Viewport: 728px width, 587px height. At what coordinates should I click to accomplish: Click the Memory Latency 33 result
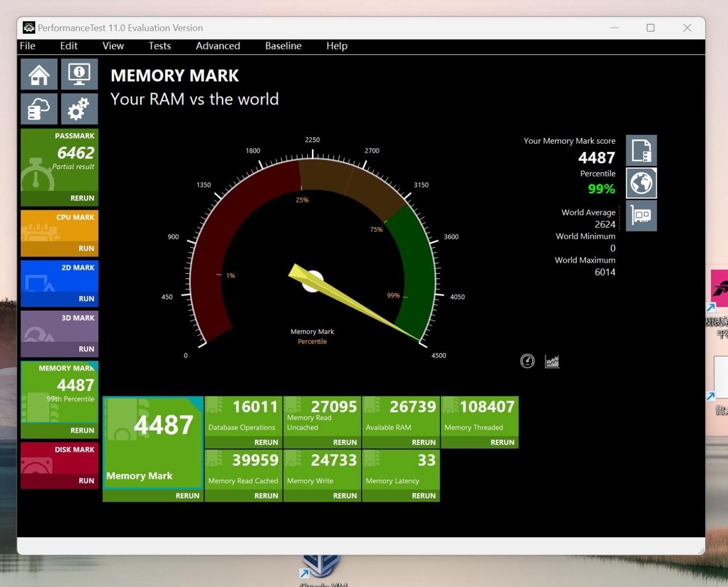click(401, 470)
